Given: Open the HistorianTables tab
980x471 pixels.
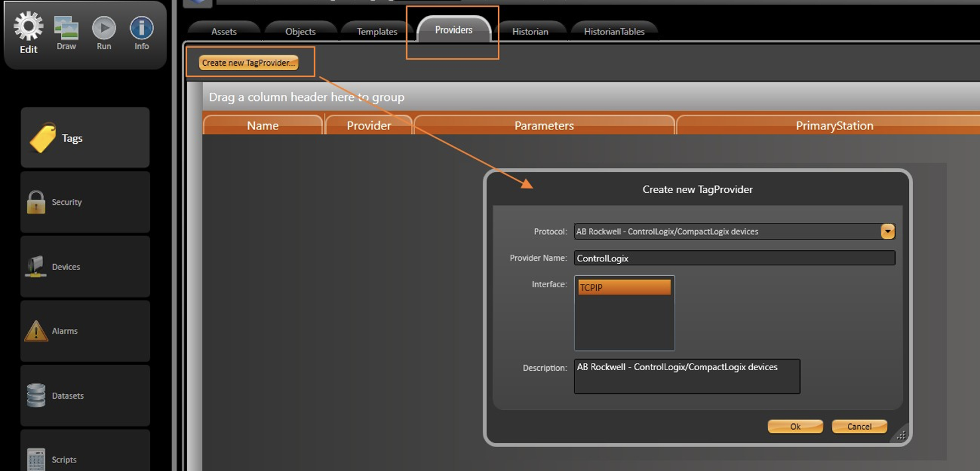Looking at the screenshot, I should point(614,32).
